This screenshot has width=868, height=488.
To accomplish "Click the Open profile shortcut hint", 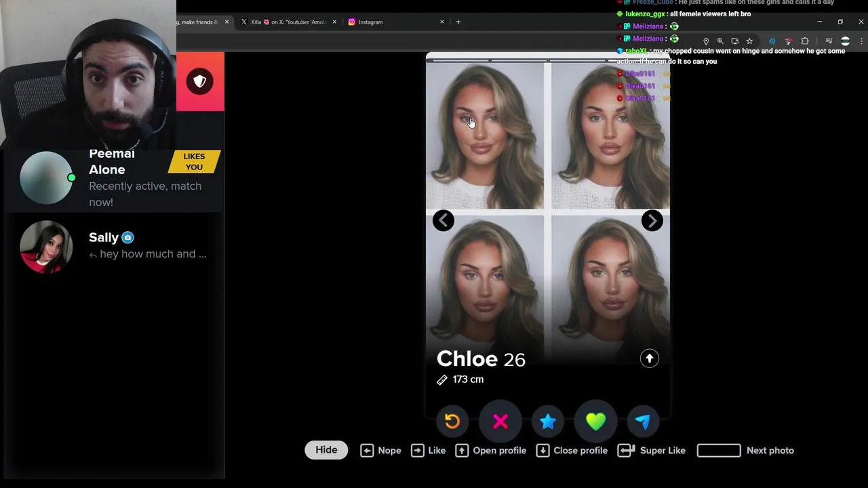I will point(491,450).
